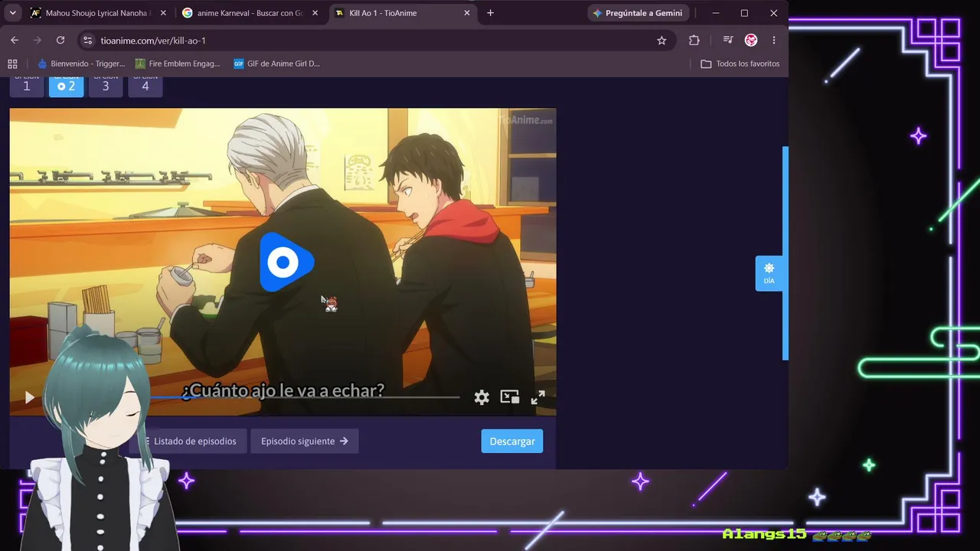The height and width of the screenshot is (551, 980).
Task: Open a new browser tab
Action: 490,13
